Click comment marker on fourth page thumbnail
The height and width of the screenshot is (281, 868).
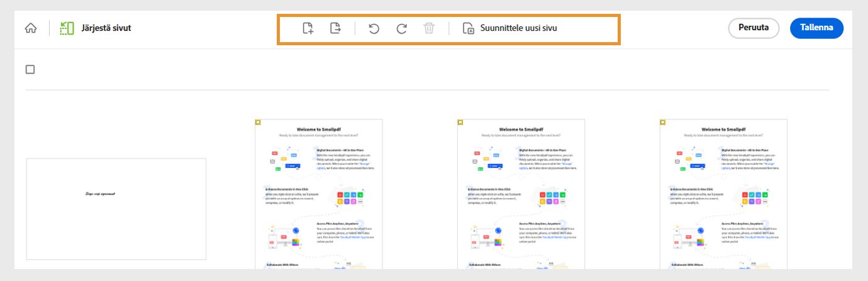click(x=663, y=122)
